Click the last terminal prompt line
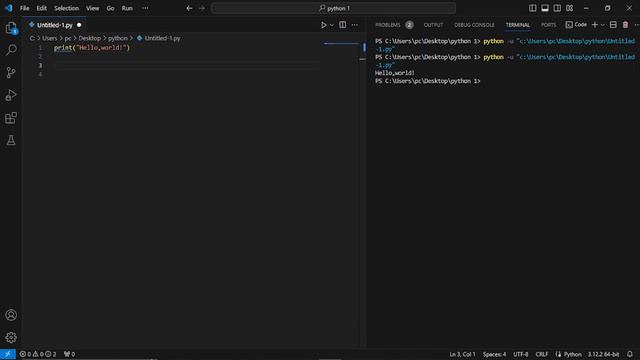 (x=427, y=81)
